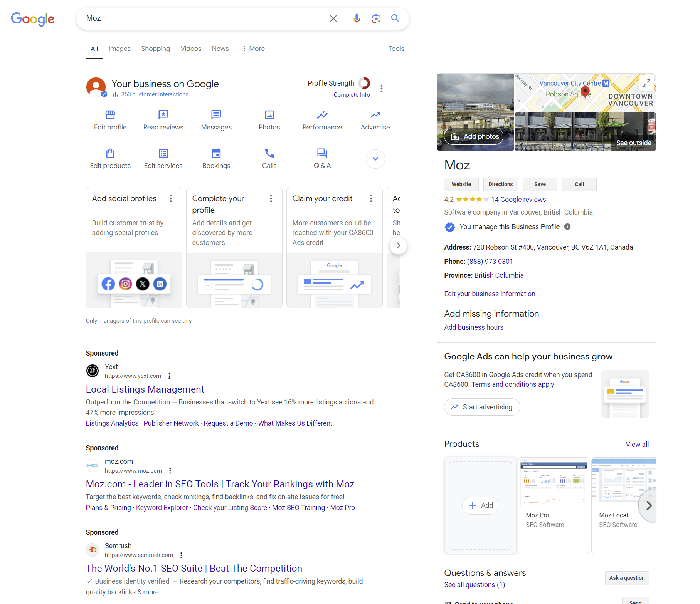Click the Start advertising button
This screenshot has width=700, height=604.
(x=482, y=407)
